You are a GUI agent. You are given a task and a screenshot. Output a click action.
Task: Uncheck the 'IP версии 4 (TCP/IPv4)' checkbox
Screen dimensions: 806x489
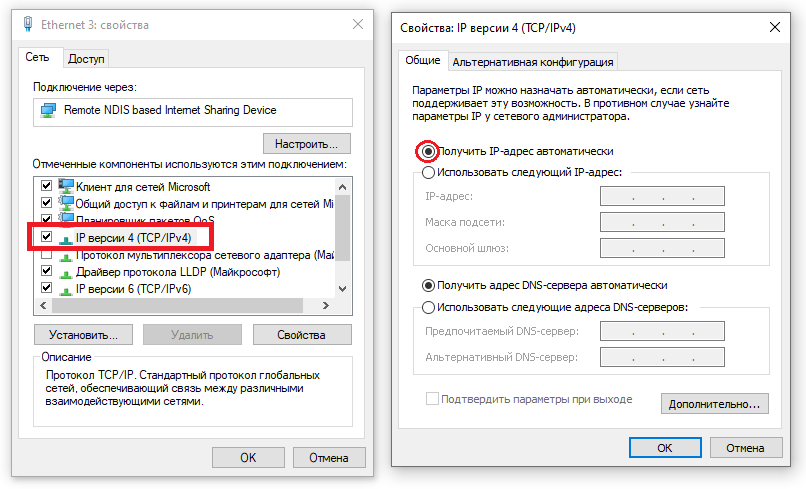pos(46,237)
